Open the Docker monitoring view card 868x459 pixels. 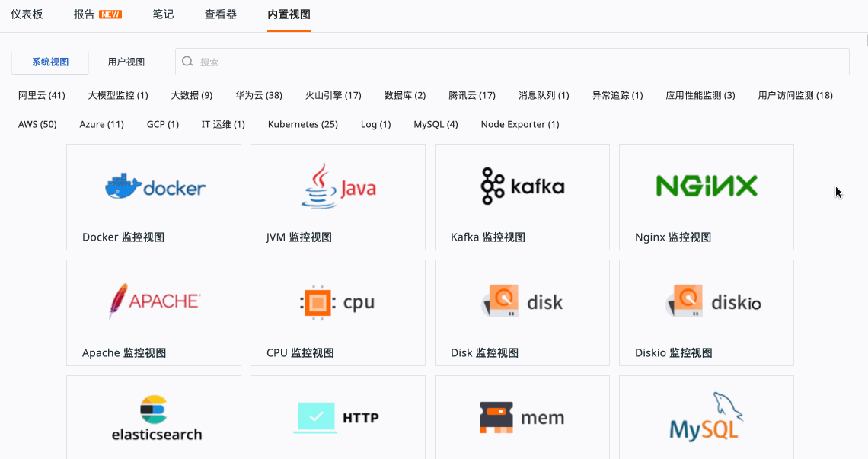pos(154,196)
